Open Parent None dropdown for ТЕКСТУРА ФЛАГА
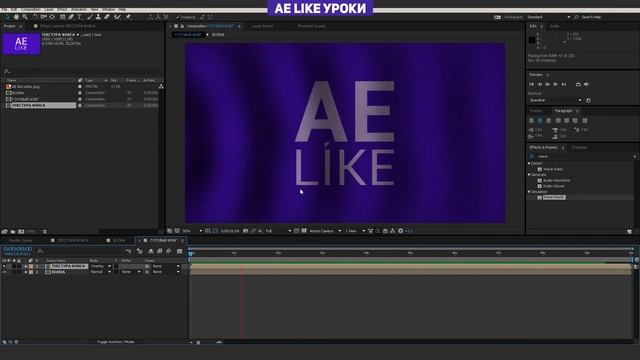 [166, 266]
